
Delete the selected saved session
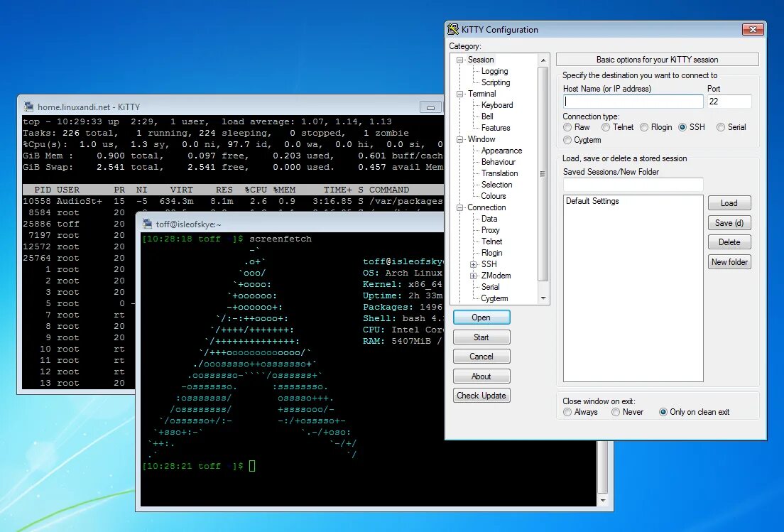point(729,242)
